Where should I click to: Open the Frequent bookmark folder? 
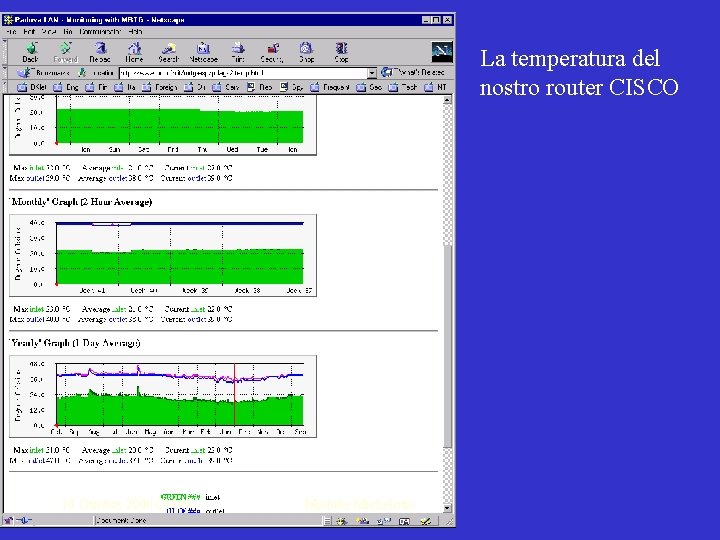(x=330, y=87)
